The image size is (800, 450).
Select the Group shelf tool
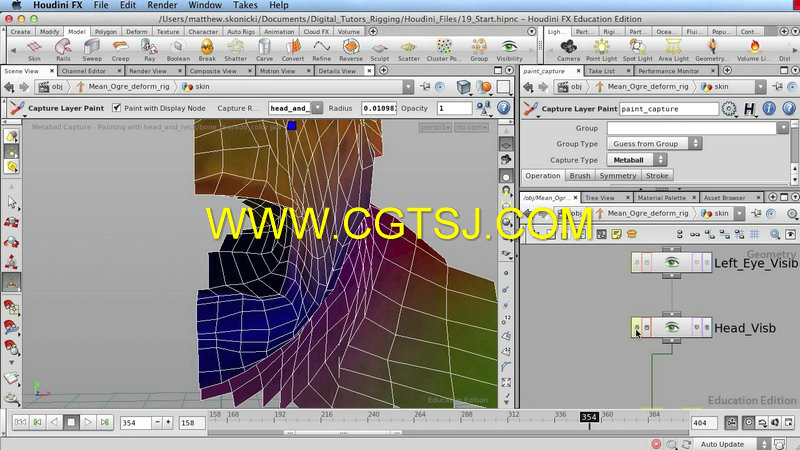(479, 50)
